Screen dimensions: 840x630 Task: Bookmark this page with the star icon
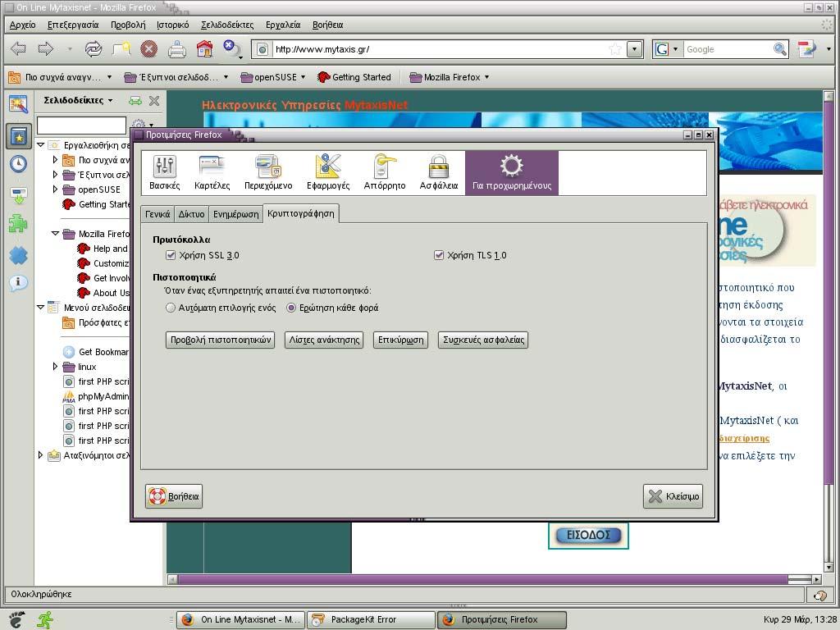615,49
